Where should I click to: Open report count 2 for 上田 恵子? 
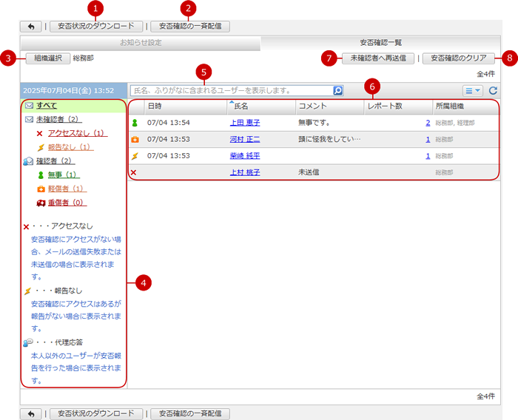428,123
